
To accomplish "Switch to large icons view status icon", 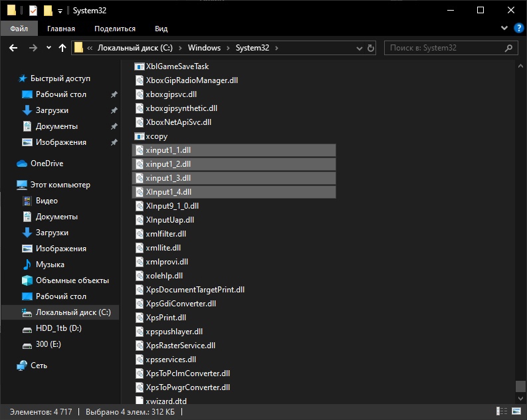I will pyautogui.click(x=516, y=411).
